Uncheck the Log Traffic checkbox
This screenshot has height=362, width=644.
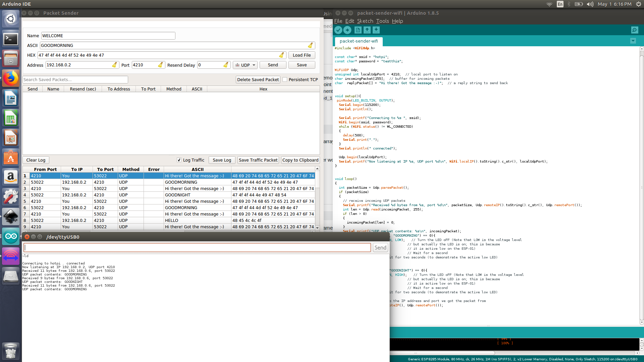[179, 160]
